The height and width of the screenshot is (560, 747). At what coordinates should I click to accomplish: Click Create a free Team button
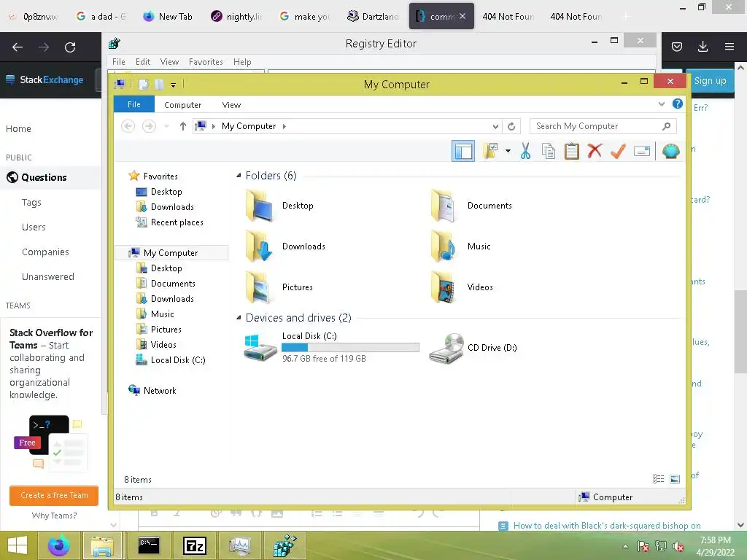coord(54,495)
